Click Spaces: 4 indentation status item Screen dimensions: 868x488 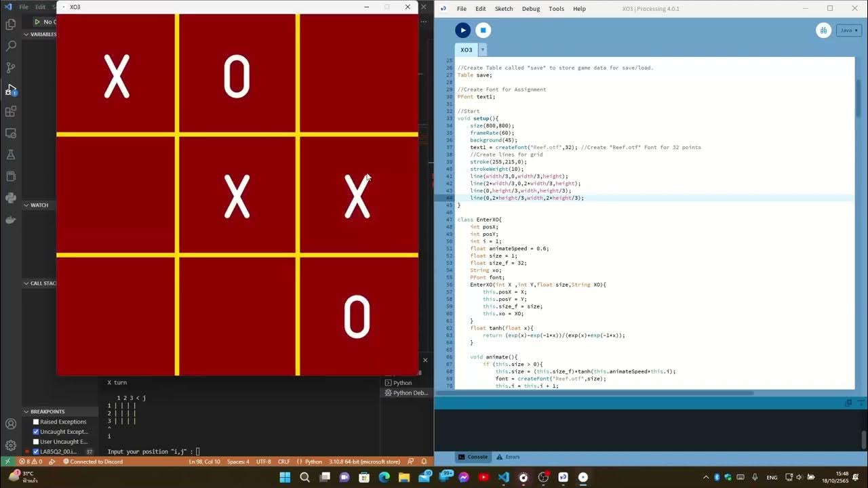coord(238,462)
